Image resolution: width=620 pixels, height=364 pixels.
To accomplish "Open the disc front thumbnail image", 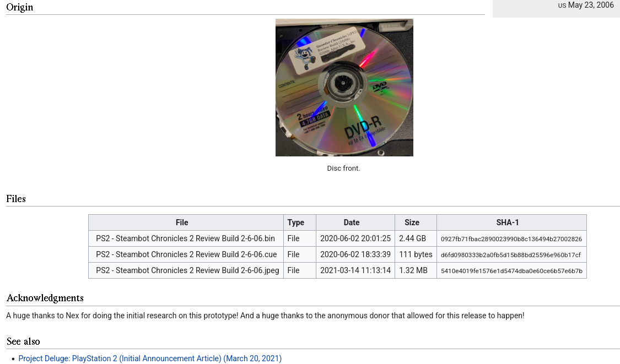I will [344, 88].
